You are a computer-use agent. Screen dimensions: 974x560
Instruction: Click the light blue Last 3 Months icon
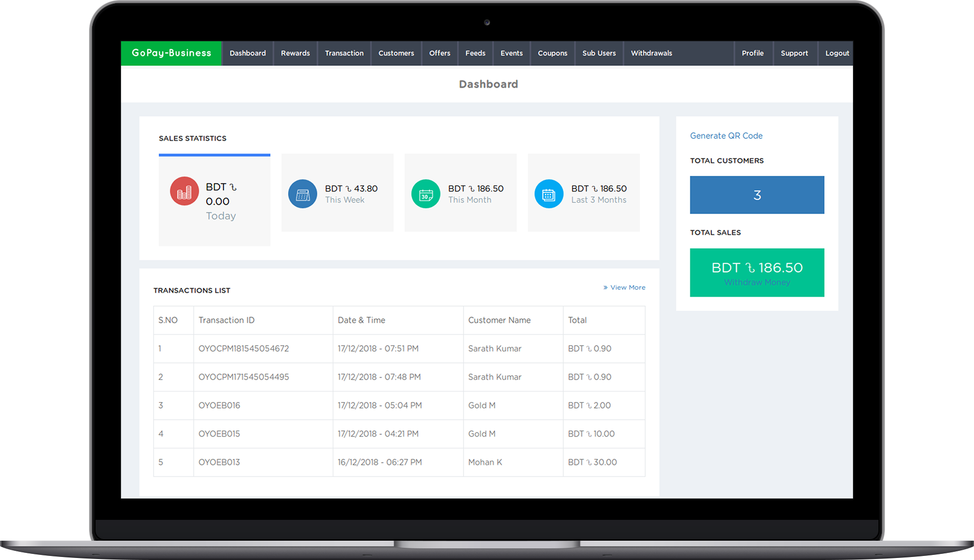point(549,194)
